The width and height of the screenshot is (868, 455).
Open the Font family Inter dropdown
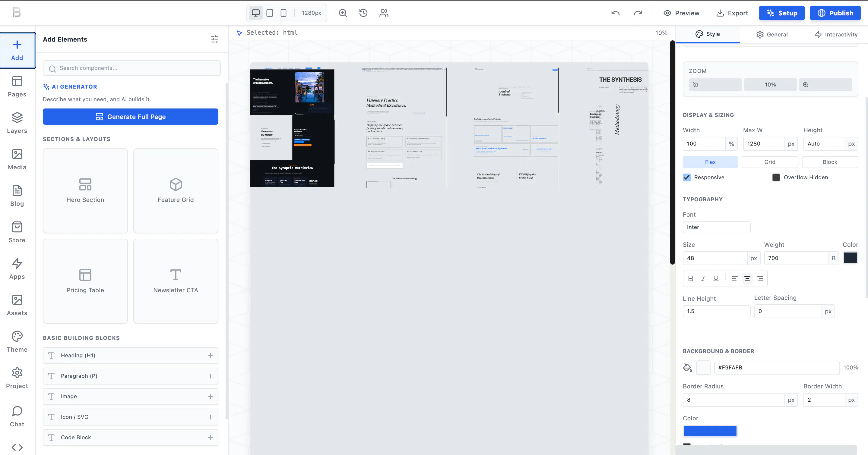(x=716, y=227)
